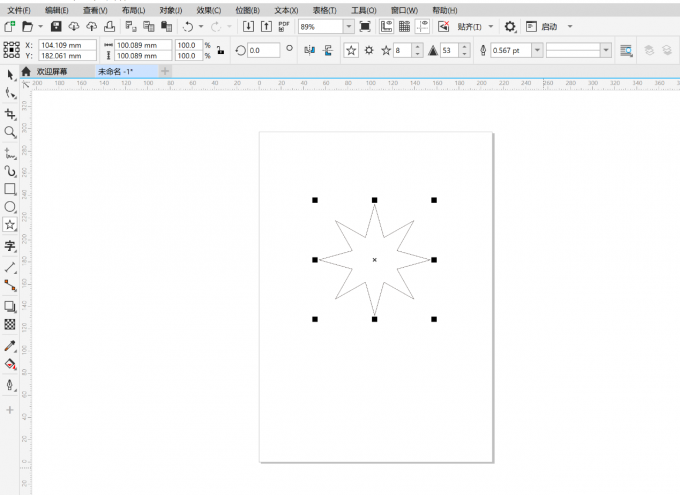680x495 pixels.
Task: Select the Eyedropper tool
Action: click(10, 346)
